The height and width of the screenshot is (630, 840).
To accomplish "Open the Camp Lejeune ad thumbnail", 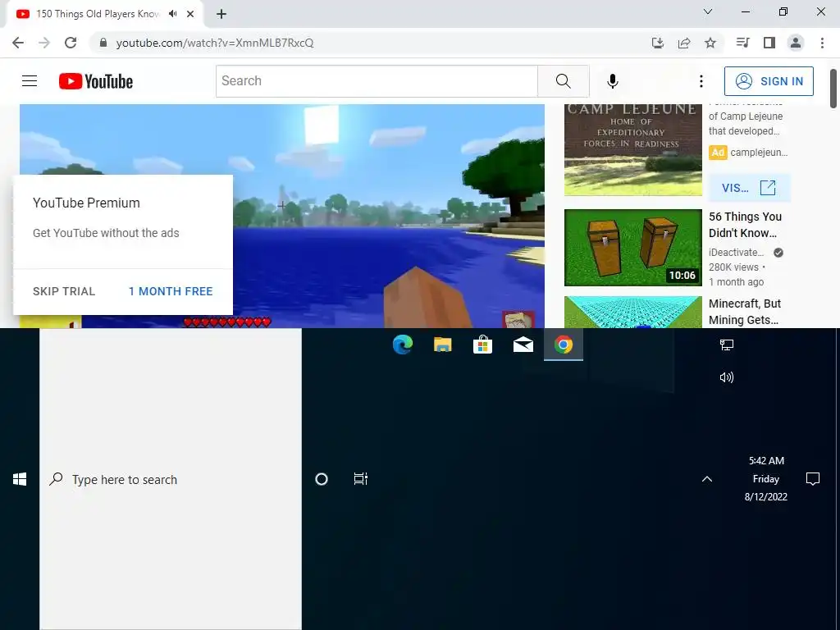I will [x=633, y=150].
